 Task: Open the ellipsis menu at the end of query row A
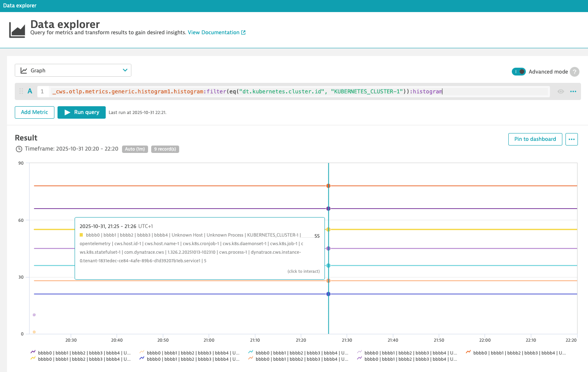(573, 91)
